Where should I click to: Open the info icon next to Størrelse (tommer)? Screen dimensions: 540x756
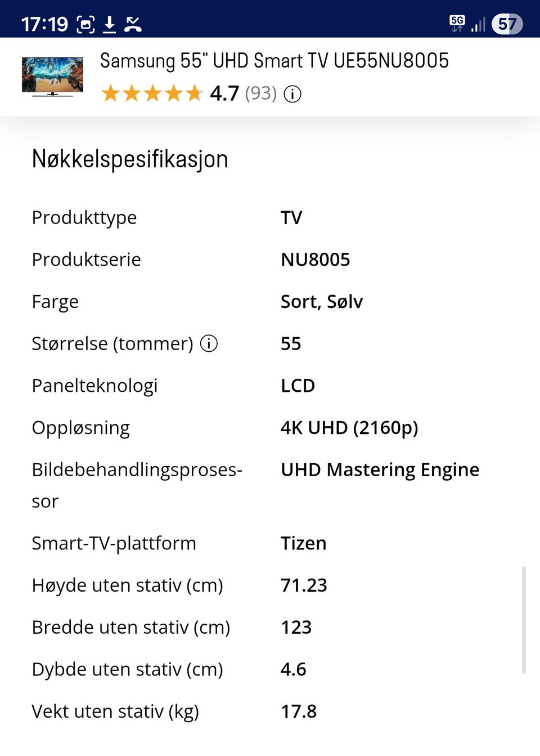tap(209, 343)
